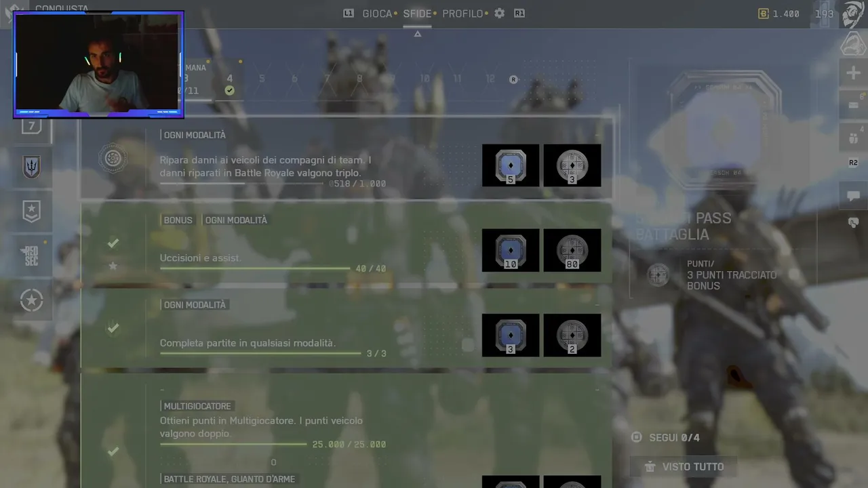Click the Ottieni punti in Multigiocatore description

click(x=261, y=427)
